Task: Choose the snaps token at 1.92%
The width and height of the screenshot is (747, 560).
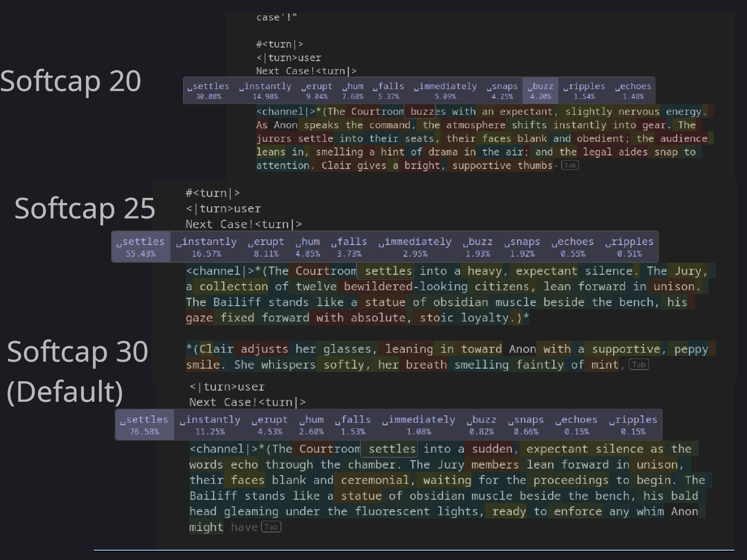Action: tap(522, 247)
